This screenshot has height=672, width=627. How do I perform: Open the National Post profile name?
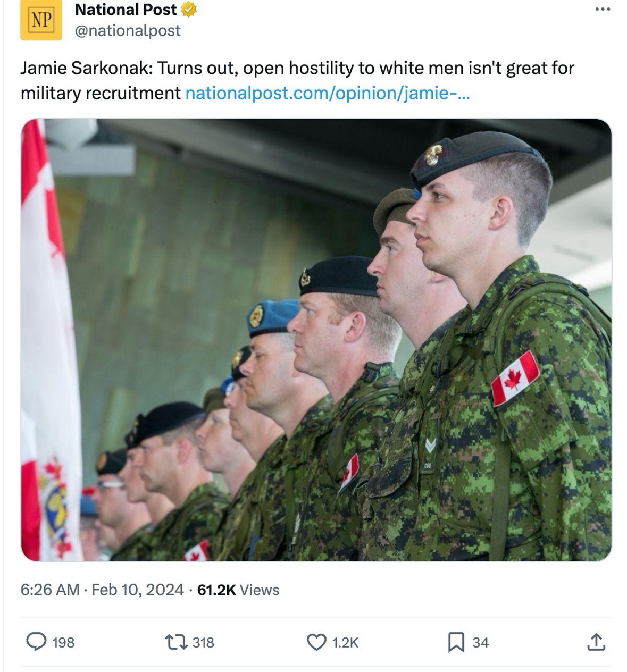pyautogui.click(x=126, y=10)
